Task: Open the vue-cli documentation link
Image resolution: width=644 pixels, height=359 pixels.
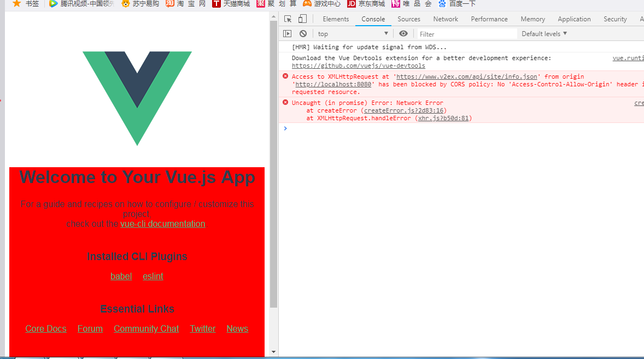Action: [162, 223]
